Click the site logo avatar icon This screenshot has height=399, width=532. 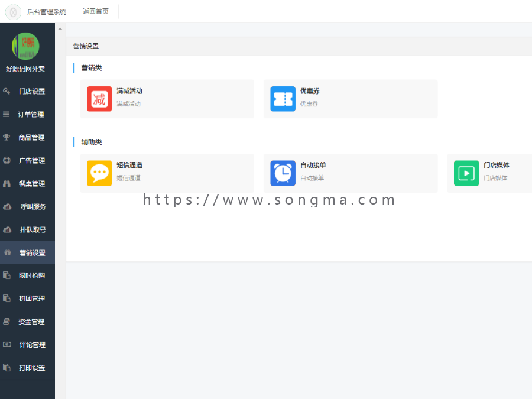tap(12, 11)
